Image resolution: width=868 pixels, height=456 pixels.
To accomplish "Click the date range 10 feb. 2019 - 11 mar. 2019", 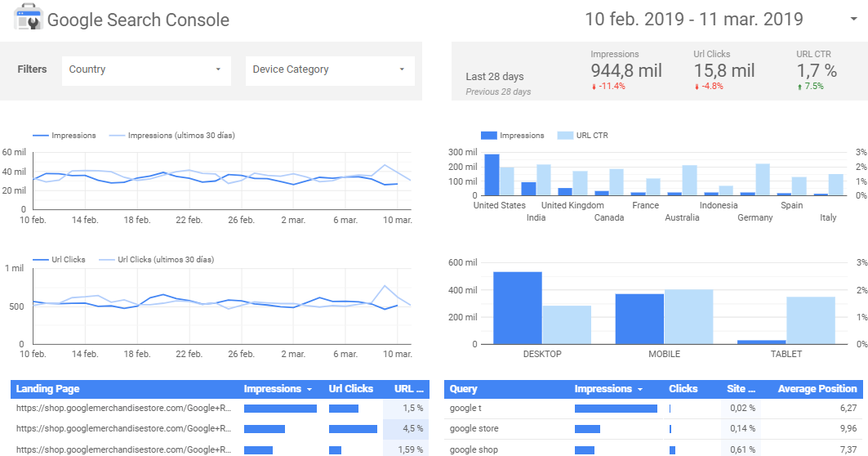I will [x=693, y=19].
